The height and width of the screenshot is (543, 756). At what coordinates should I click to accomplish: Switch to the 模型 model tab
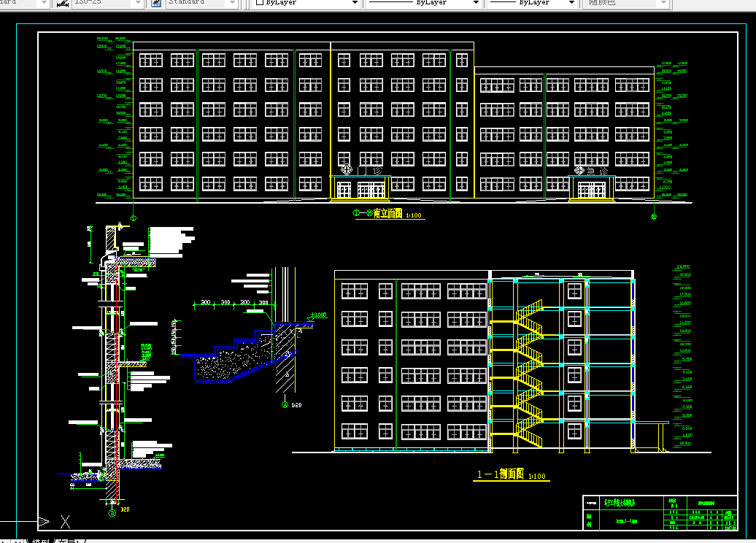point(41,541)
